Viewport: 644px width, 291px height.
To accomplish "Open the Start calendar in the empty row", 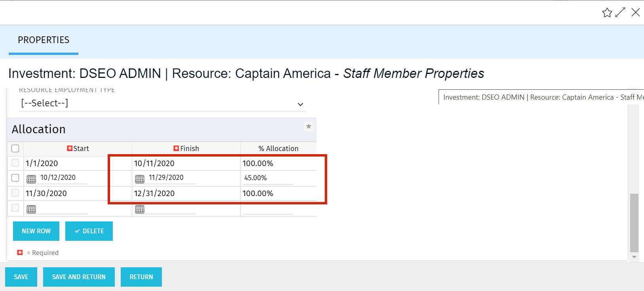I will tap(31, 209).
